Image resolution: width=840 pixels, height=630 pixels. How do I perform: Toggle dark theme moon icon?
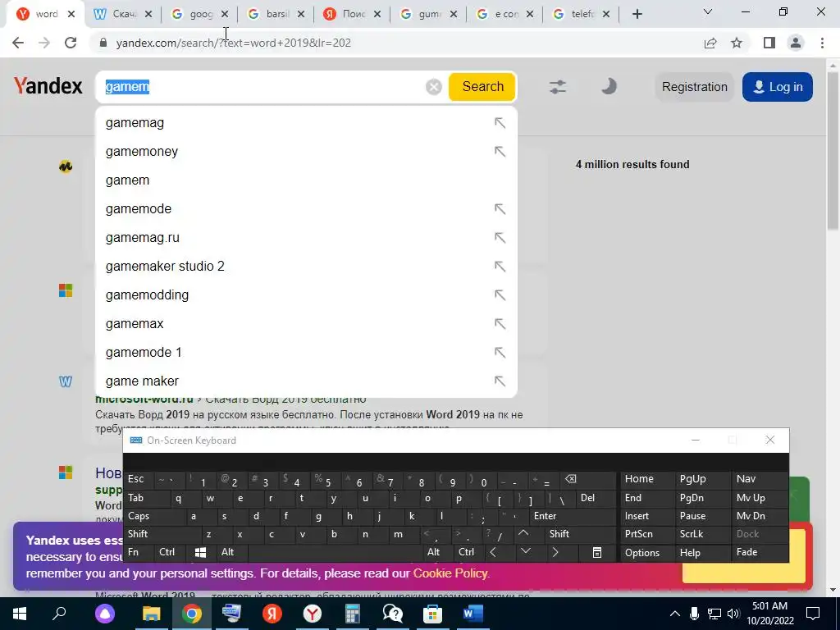(x=609, y=87)
